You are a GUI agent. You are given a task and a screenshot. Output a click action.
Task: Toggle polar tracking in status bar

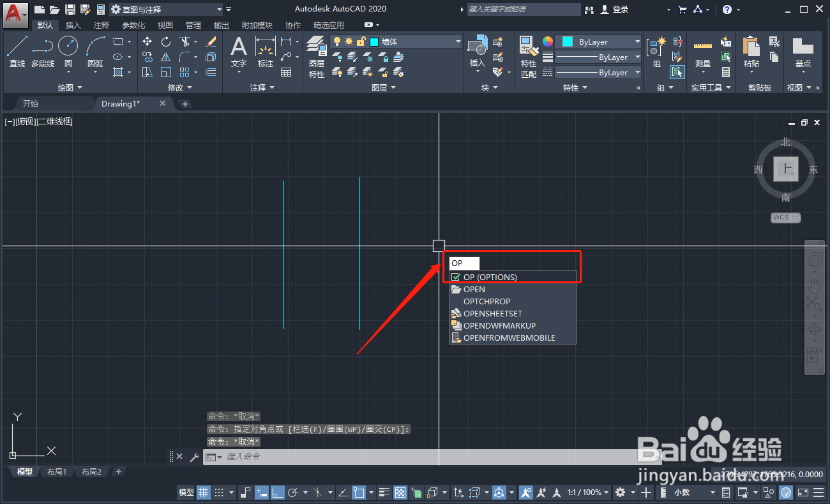coord(294,492)
